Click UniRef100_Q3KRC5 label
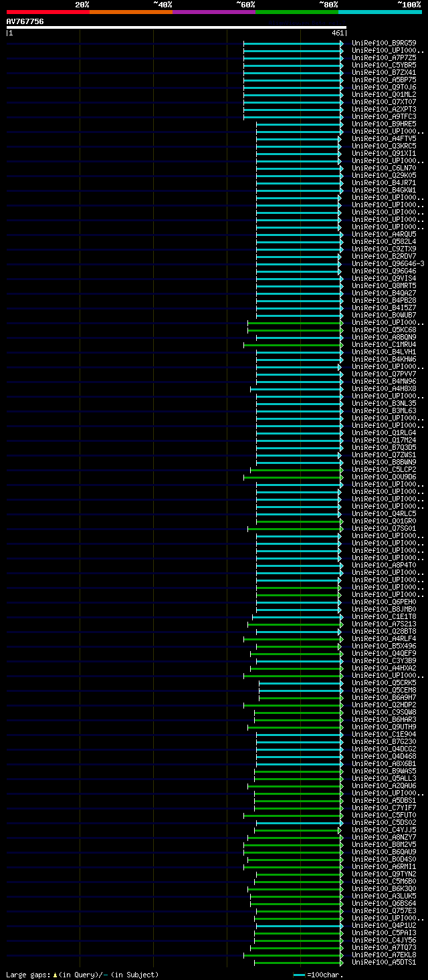Screen dimensions: 428x980 pyautogui.click(x=383, y=146)
